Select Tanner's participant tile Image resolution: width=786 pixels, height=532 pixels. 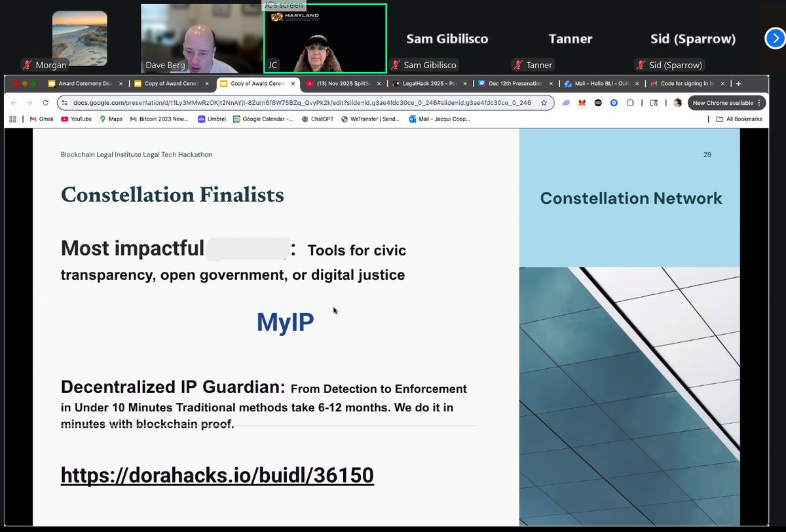[571, 38]
